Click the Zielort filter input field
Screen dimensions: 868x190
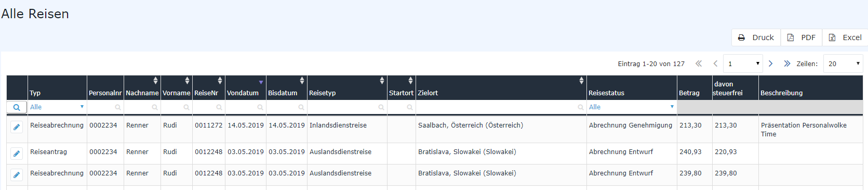[501, 107]
